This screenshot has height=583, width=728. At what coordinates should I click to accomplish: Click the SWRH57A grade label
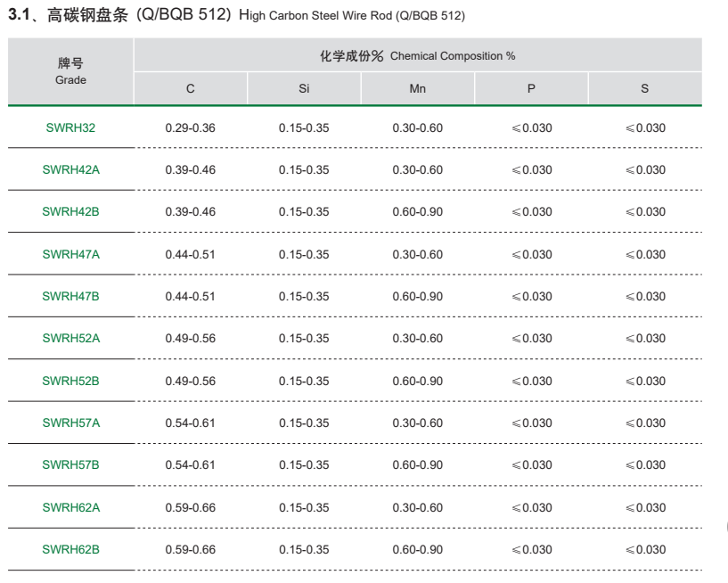tap(70, 423)
